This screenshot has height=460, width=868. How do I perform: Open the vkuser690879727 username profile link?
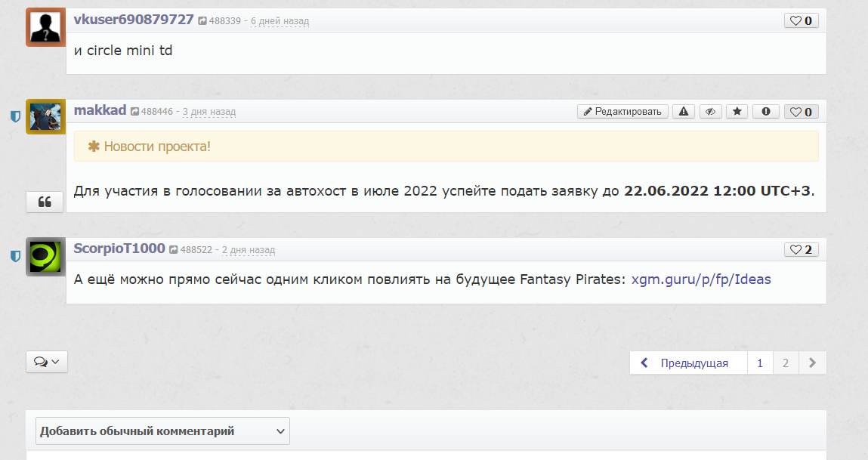click(x=134, y=20)
